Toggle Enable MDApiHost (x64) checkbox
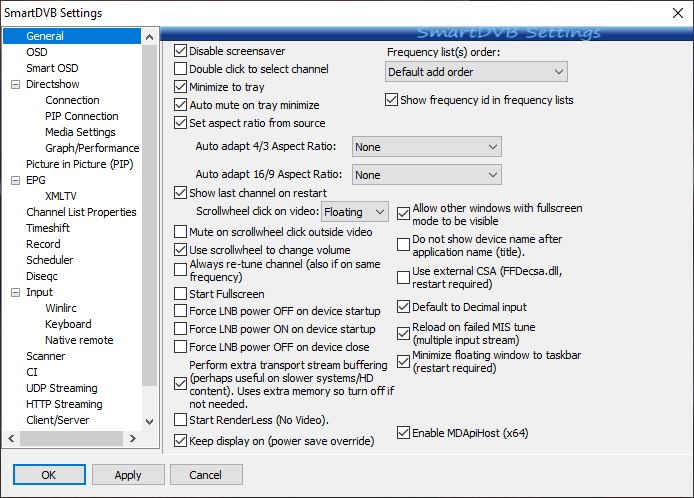The image size is (694, 498). (x=403, y=433)
